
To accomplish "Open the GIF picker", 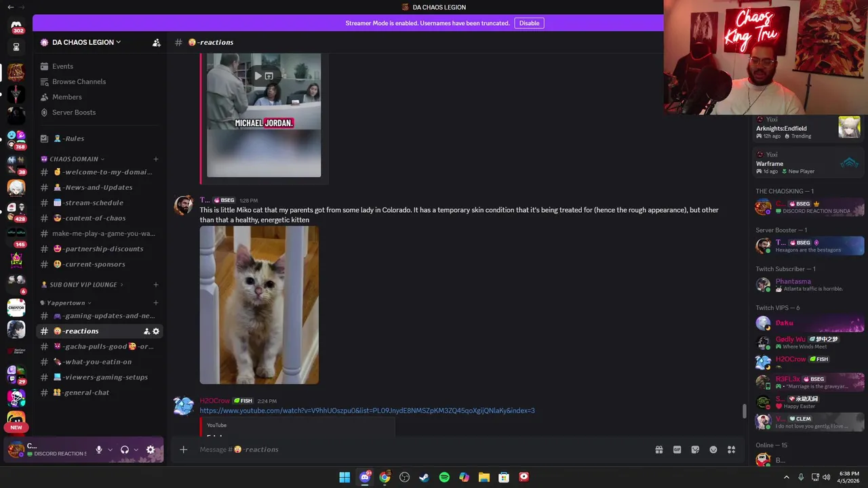I will (677, 449).
